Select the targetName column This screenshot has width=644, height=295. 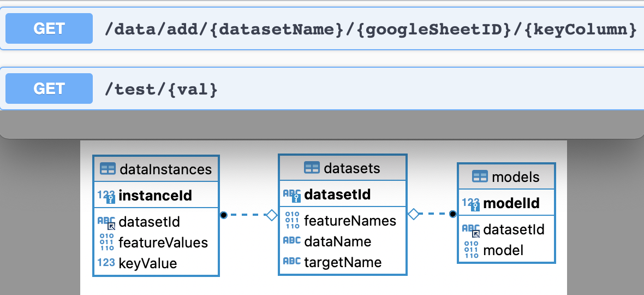(343, 262)
